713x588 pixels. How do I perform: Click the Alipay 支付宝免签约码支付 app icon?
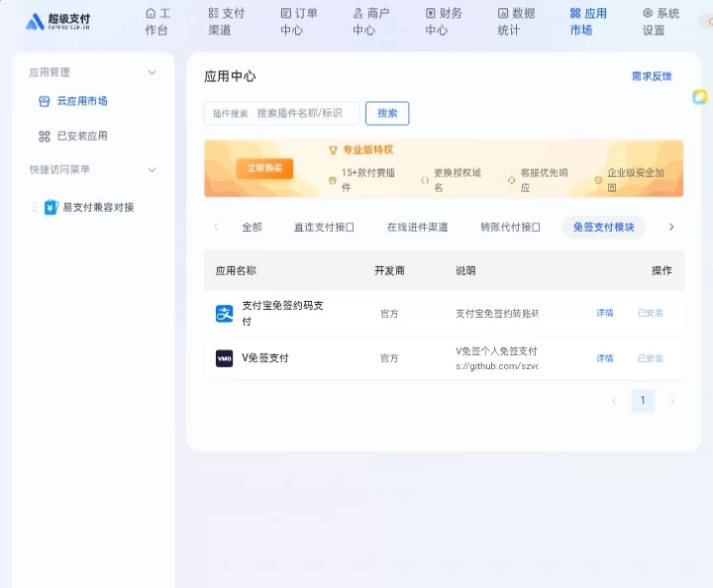coord(224,314)
